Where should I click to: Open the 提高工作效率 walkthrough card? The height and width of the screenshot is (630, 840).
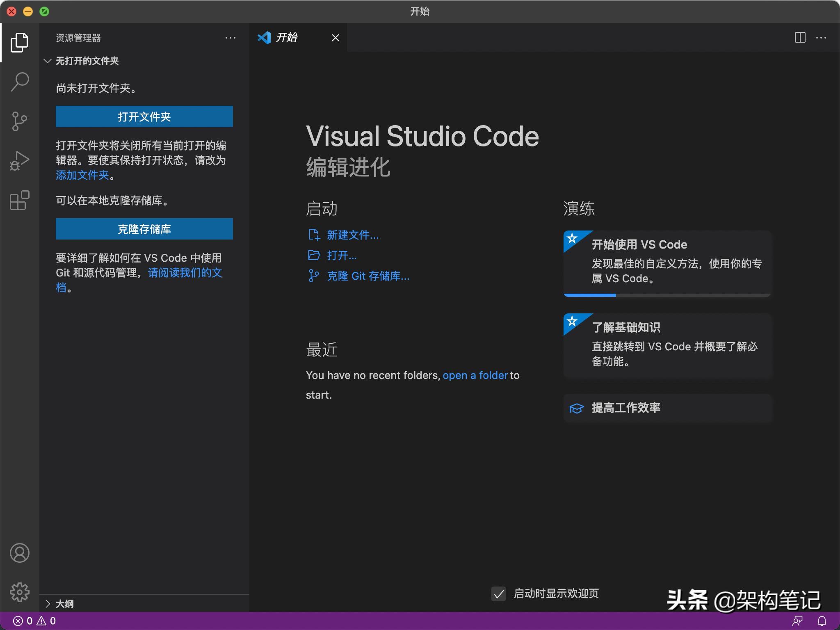(x=668, y=408)
